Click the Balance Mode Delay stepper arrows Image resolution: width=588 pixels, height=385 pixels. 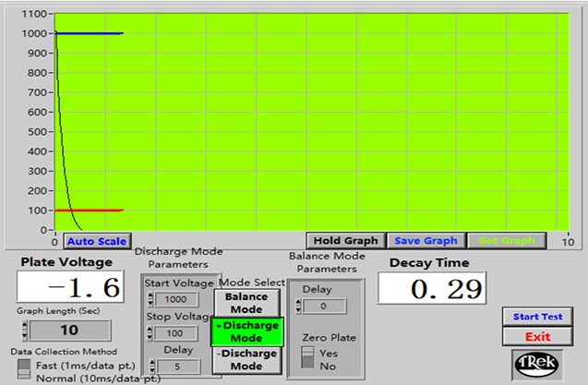(298, 307)
